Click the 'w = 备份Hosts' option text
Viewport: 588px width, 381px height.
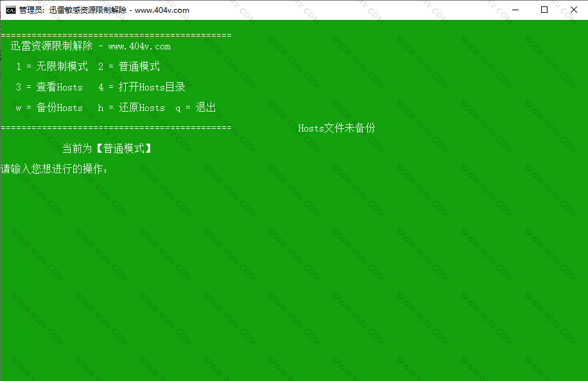click(x=49, y=108)
